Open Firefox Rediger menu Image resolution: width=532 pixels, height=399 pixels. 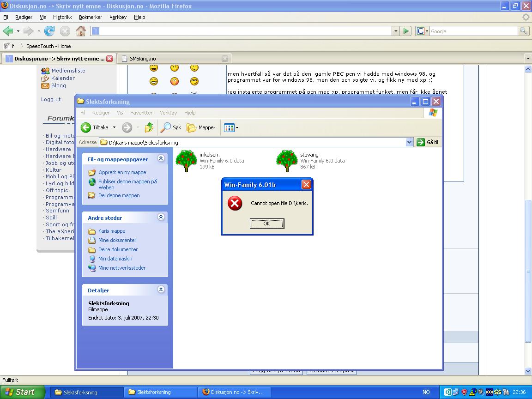coord(24,17)
